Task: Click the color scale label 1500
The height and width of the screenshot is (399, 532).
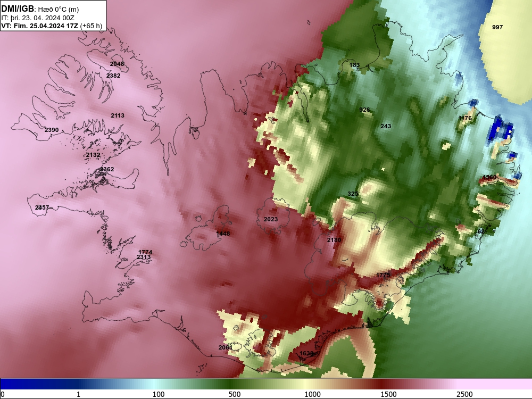Action: [388, 394]
